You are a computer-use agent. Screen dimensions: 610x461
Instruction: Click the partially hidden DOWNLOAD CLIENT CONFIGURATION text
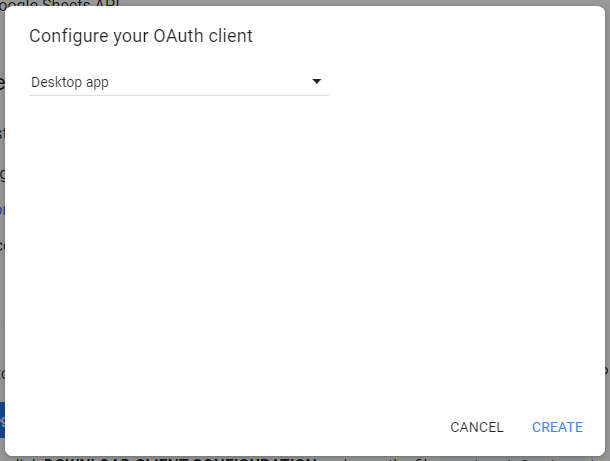pyautogui.click(x=180, y=458)
